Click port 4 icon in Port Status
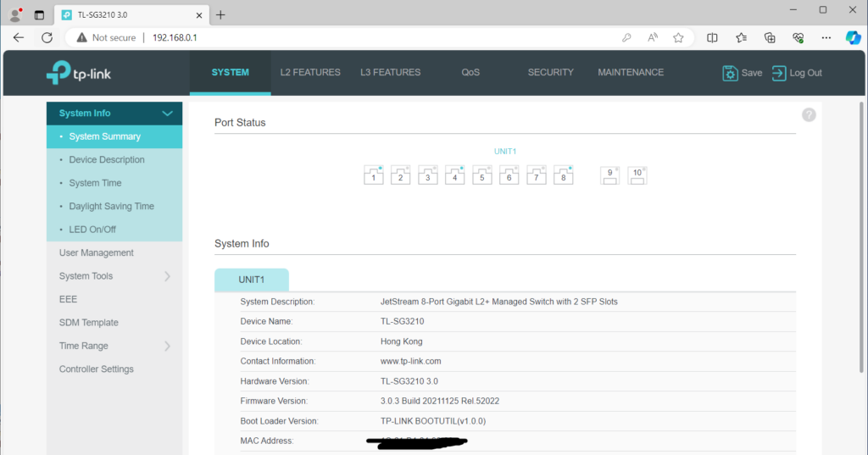 click(455, 175)
